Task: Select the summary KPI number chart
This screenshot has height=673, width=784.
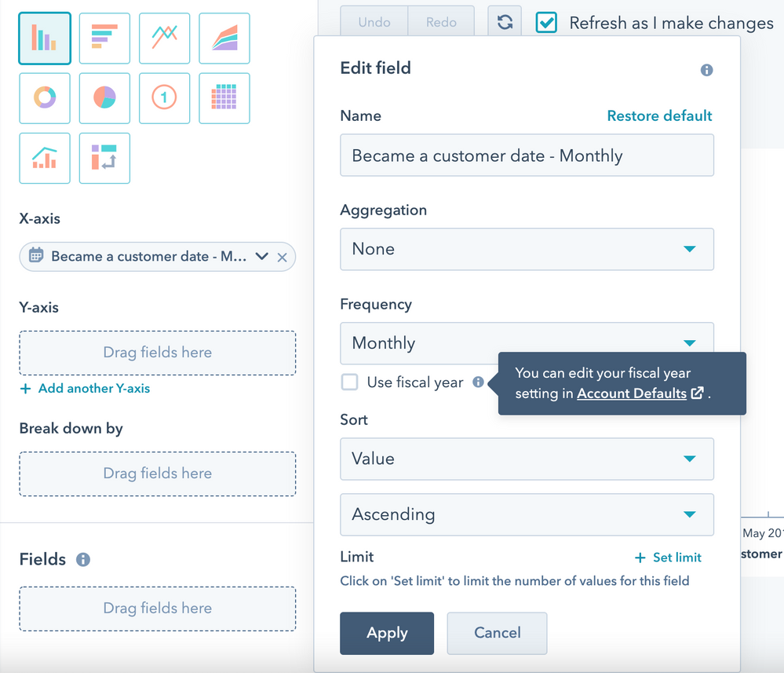Action: pos(165,98)
